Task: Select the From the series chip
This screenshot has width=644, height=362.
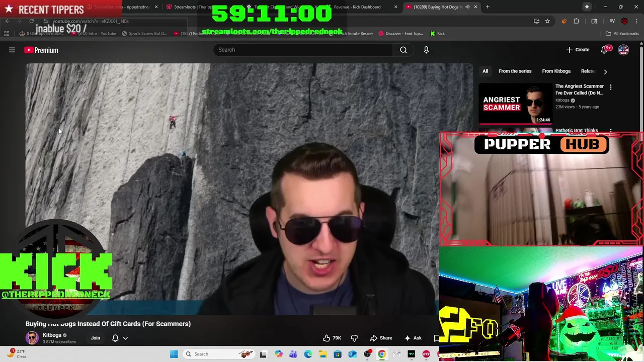Action: [x=515, y=71]
